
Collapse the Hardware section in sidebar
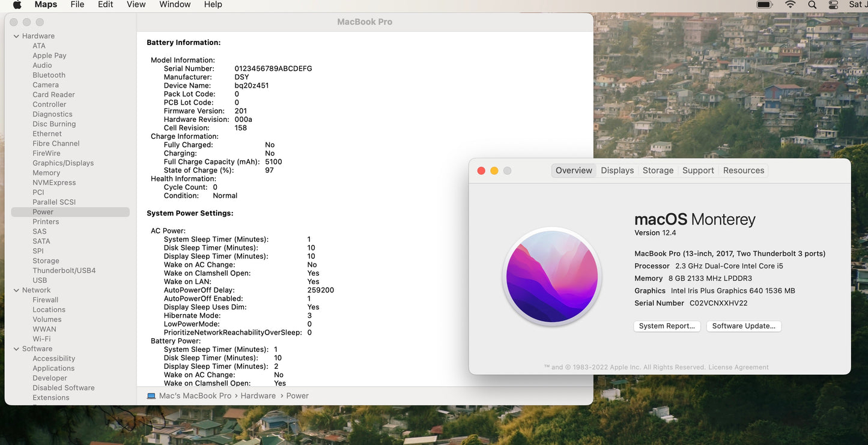point(16,36)
